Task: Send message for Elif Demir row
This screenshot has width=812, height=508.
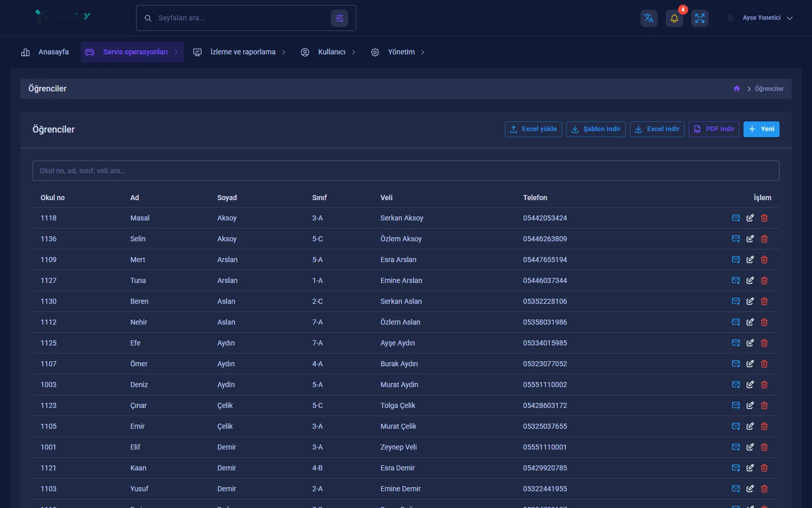Action: coord(736,447)
